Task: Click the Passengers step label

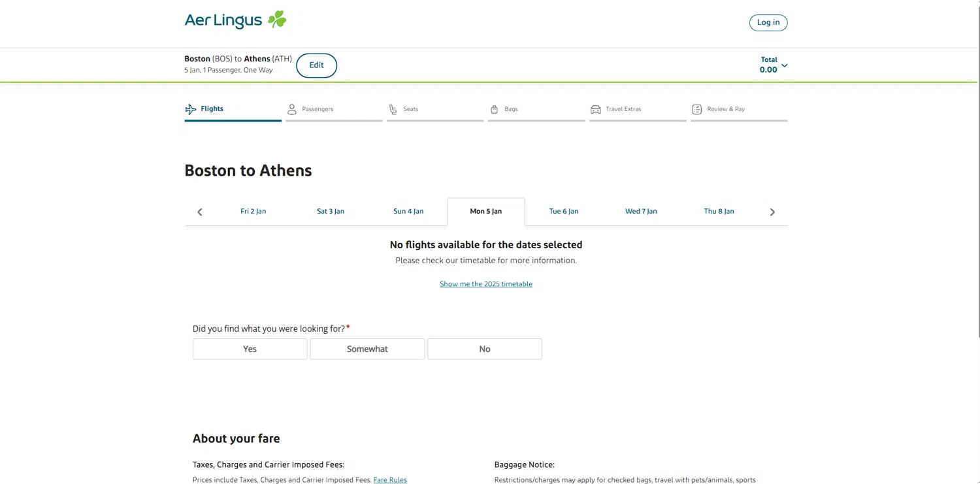Action: [318, 109]
